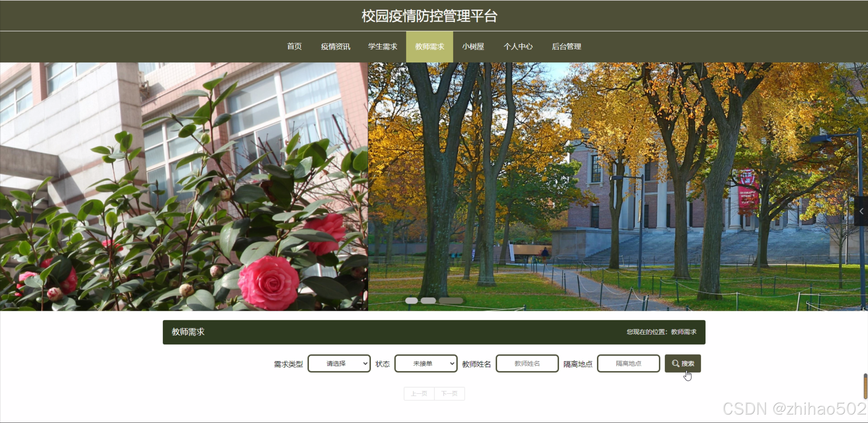Open 后台管理 link
This screenshot has height=423, width=868.
tap(566, 46)
